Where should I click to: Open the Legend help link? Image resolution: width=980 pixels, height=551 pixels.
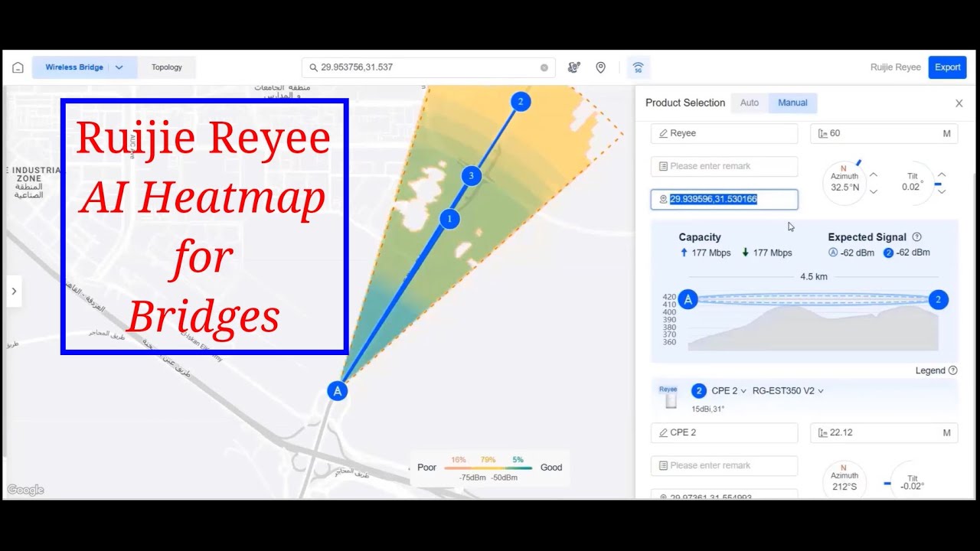[936, 370]
